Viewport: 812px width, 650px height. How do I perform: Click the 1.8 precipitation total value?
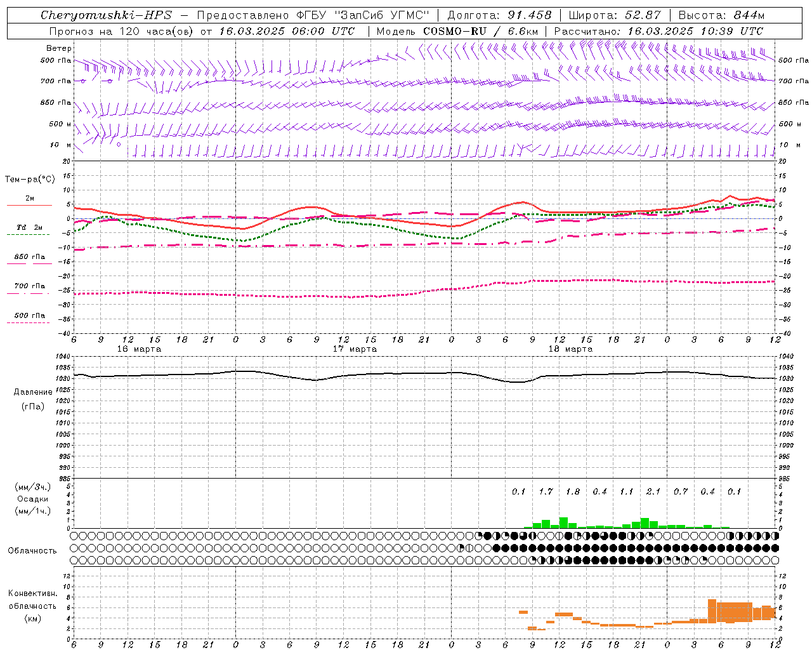573,491
